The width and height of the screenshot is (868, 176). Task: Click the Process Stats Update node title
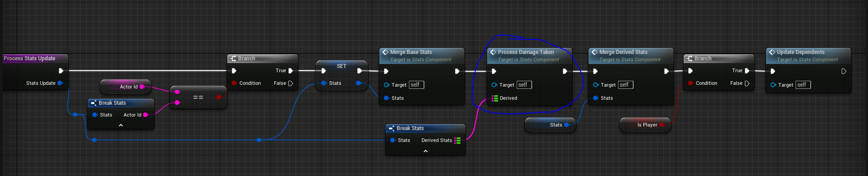click(x=29, y=59)
